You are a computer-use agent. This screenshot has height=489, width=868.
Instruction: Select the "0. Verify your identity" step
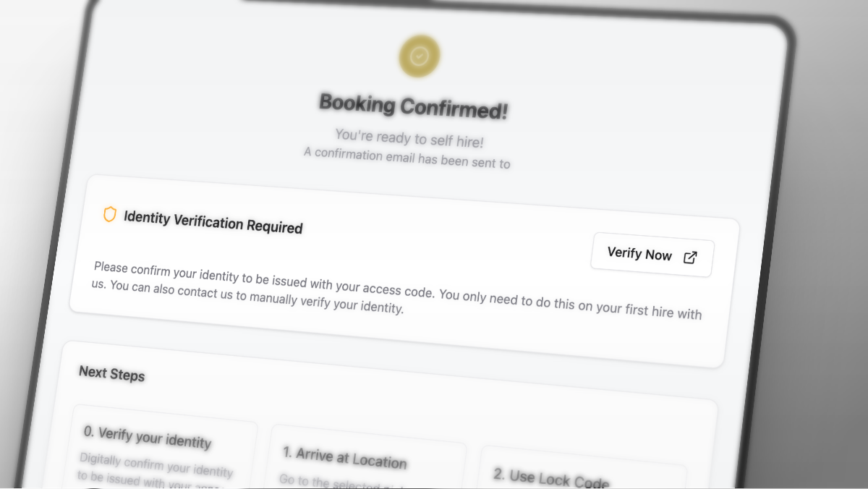(147, 437)
